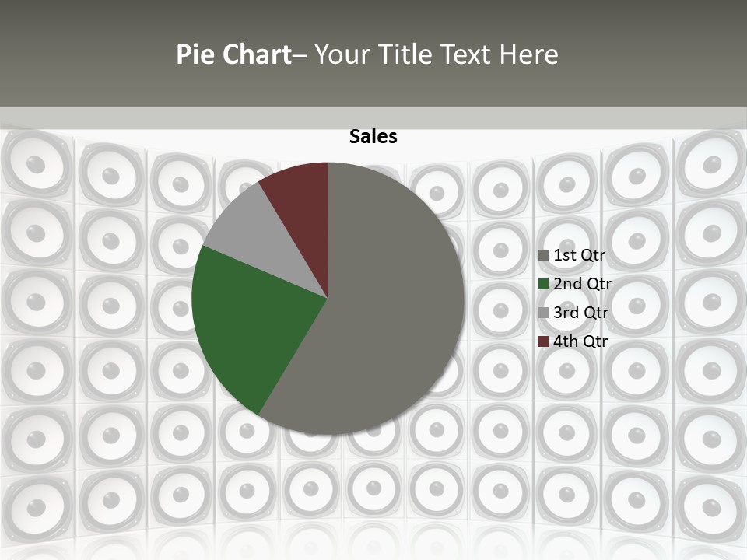Click the "2nd Qtr" legend label

pyautogui.click(x=583, y=284)
